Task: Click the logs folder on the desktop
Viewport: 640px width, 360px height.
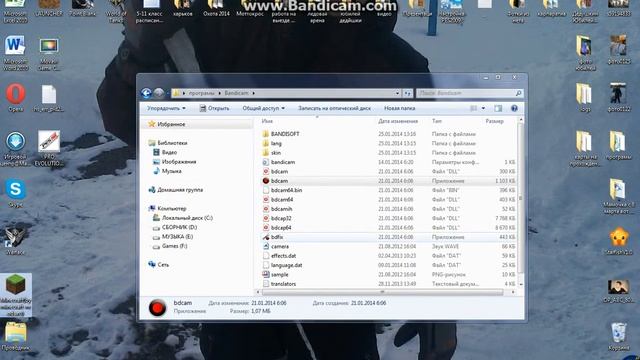Action: point(584,98)
